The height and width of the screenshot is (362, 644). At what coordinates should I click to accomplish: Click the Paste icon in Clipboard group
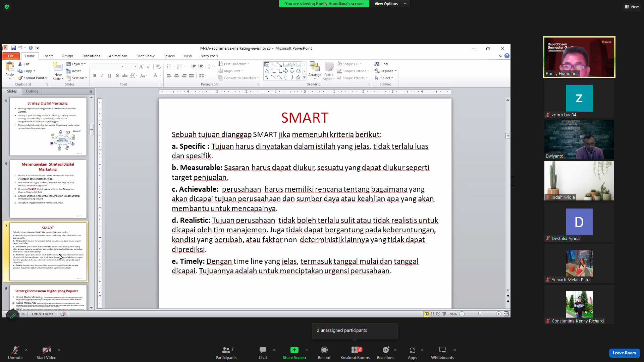pyautogui.click(x=10, y=67)
